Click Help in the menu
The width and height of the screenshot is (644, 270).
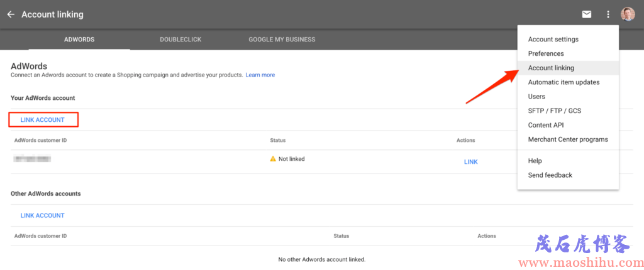click(x=568, y=161)
